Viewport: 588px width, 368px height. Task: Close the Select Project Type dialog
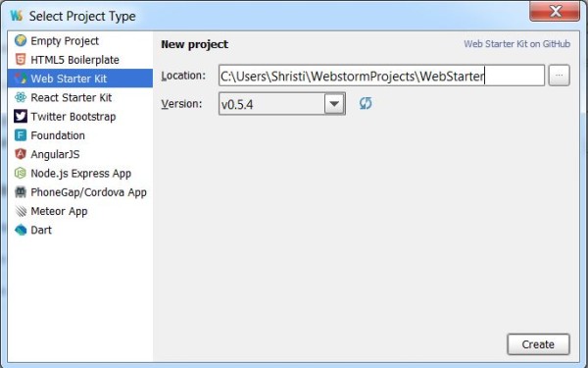tap(555, 11)
